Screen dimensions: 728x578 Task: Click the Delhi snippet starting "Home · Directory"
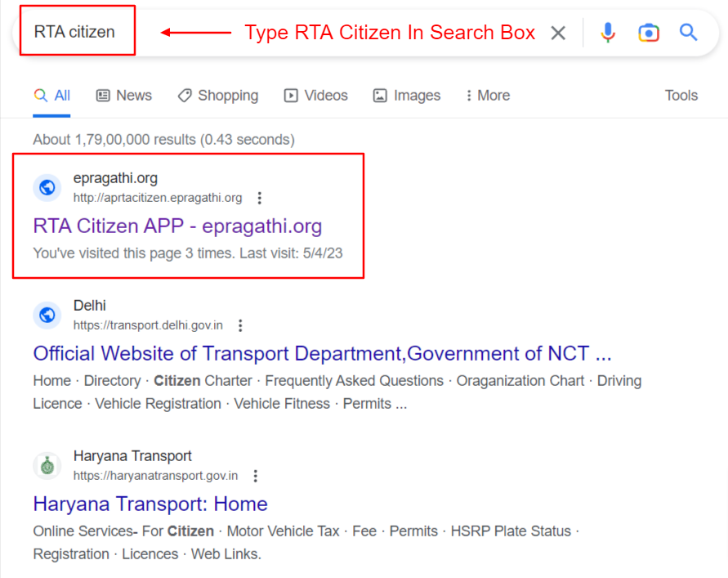pos(337,392)
